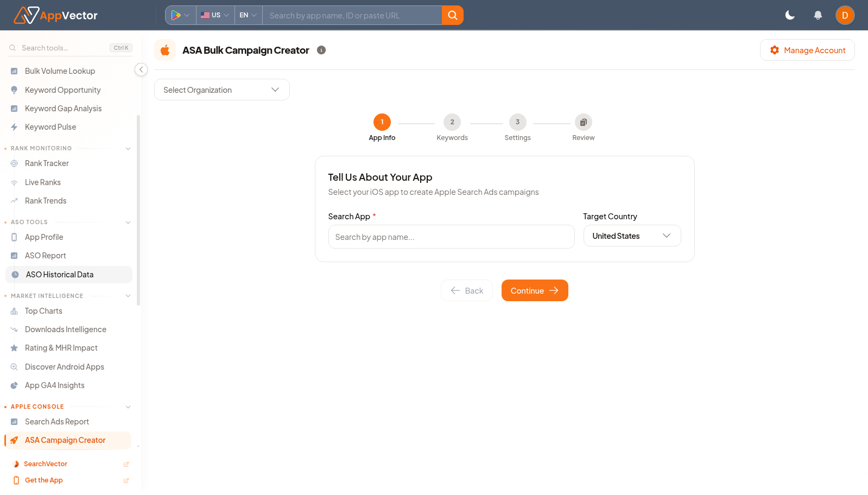
Task: Click Get the App external link icon
Action: tap(126, 480)
